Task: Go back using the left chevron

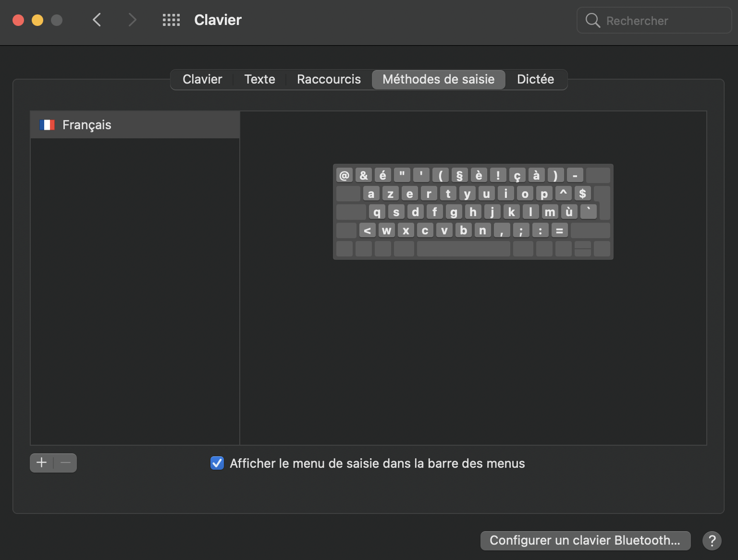Action: pos(97,20)
